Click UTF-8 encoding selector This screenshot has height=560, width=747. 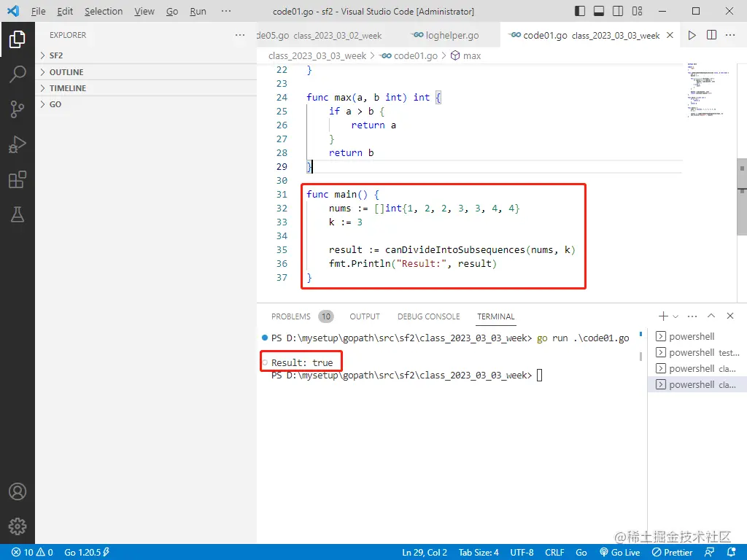(522, 553)
